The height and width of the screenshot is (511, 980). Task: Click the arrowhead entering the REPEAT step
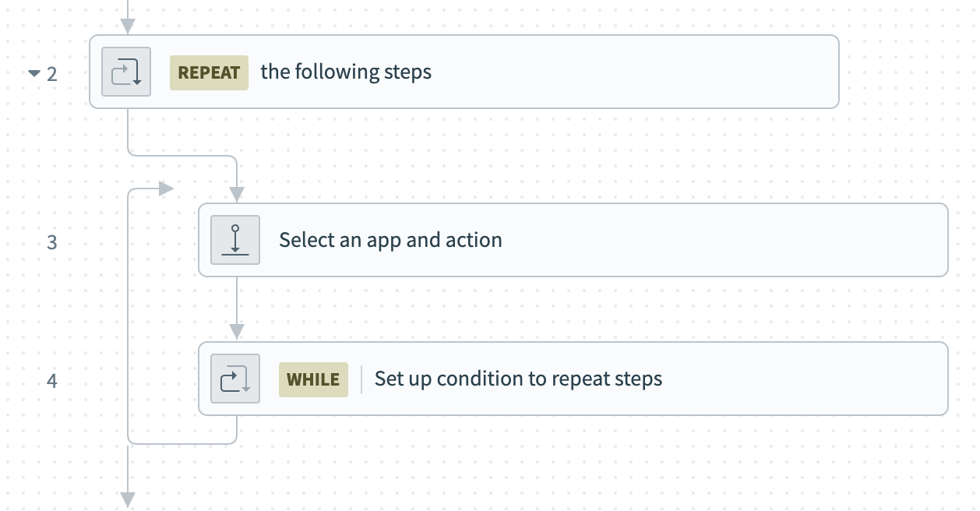tap(128, 26)
